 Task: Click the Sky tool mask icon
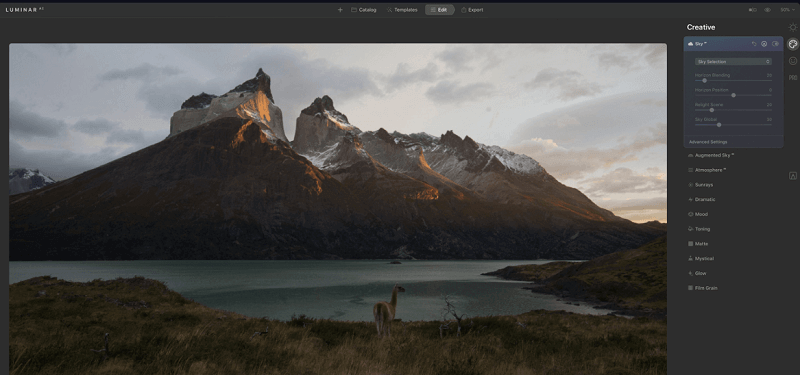pyautogui.click(x=764, y=44)
